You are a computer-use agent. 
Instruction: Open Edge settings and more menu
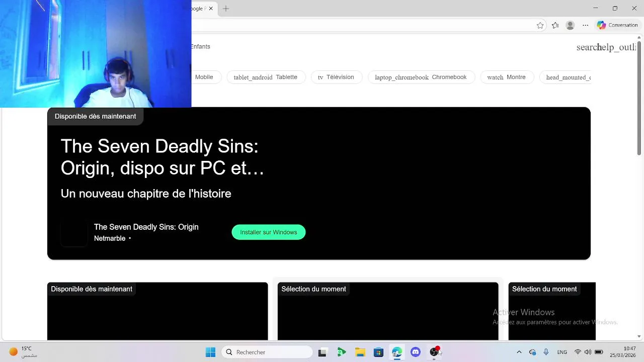tap(585, 25)
